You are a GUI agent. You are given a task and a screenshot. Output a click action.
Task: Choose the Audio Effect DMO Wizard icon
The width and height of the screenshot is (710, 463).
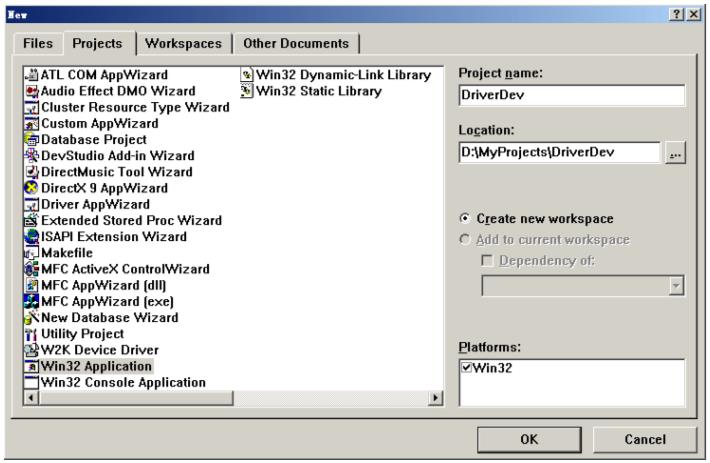[x=31, y=91]
